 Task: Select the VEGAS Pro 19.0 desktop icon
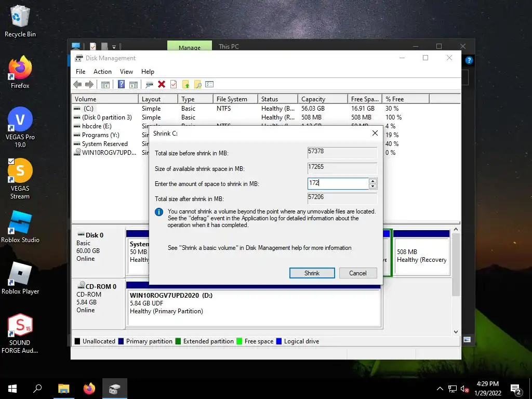point(20,127)
